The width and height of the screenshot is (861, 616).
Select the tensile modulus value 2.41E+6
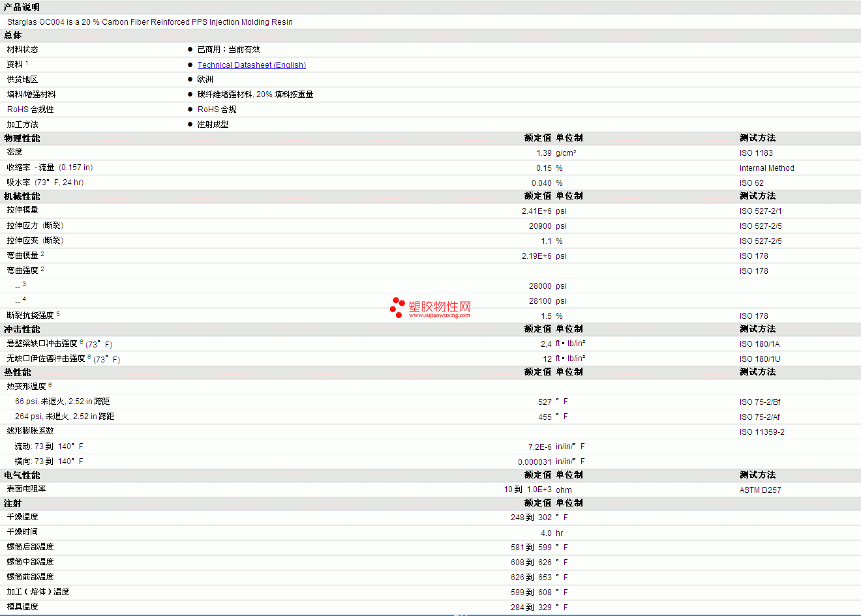pos(537,211)
